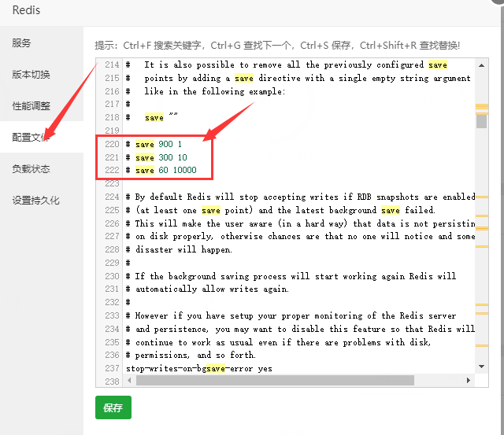This screenshot has height=435, width=504.
Task: Click the horizontal scroll left arrow
Action: tap(129, 381)
